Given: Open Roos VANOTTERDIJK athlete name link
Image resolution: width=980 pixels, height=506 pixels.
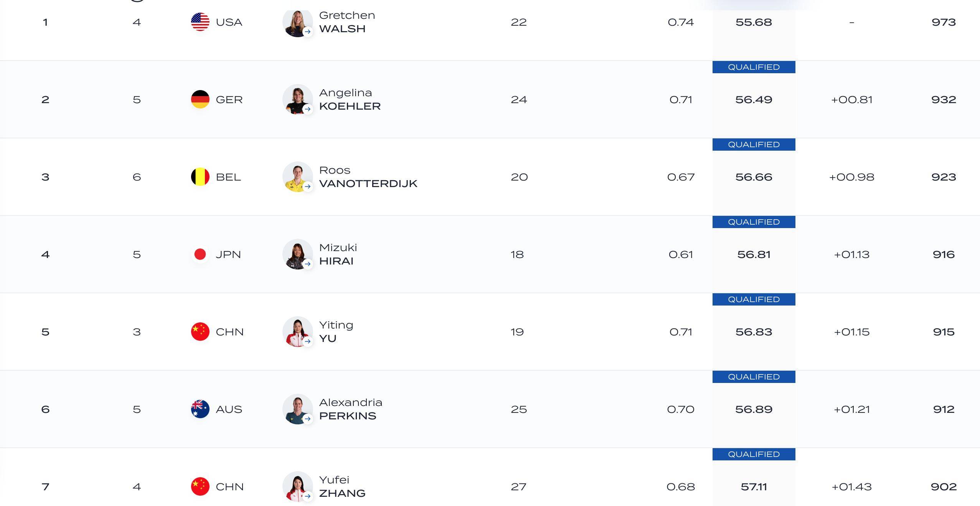Looking at the screenshot, I should (x=368, y=177).
